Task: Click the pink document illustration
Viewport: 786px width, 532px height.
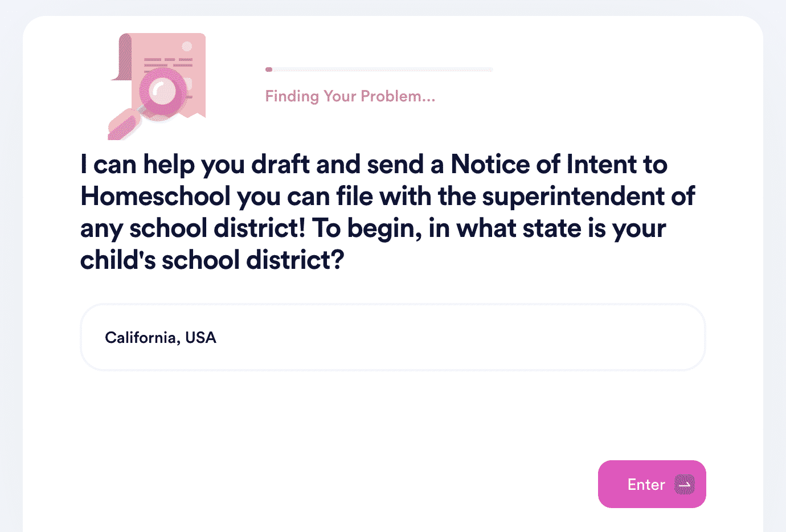Action: [157, 85]
